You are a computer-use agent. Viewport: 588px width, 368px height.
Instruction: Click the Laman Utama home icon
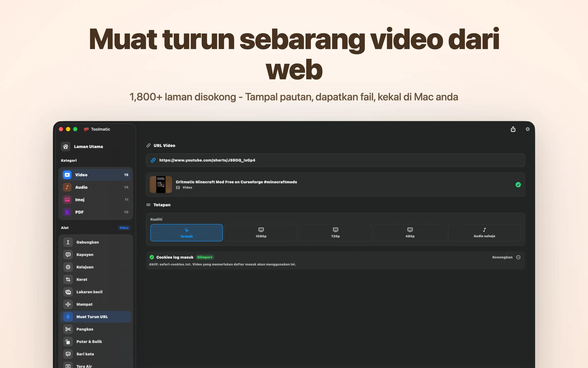(66, 147)
